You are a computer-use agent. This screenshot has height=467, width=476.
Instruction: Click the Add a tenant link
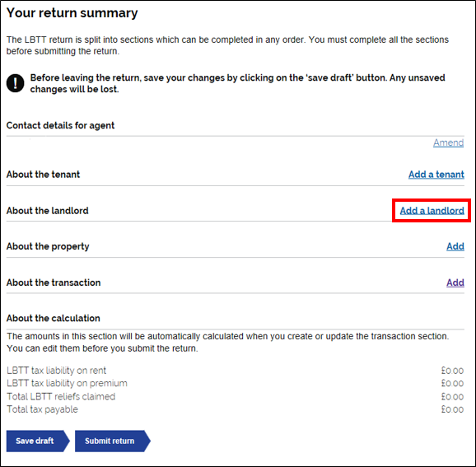click(x=436, y=175)
